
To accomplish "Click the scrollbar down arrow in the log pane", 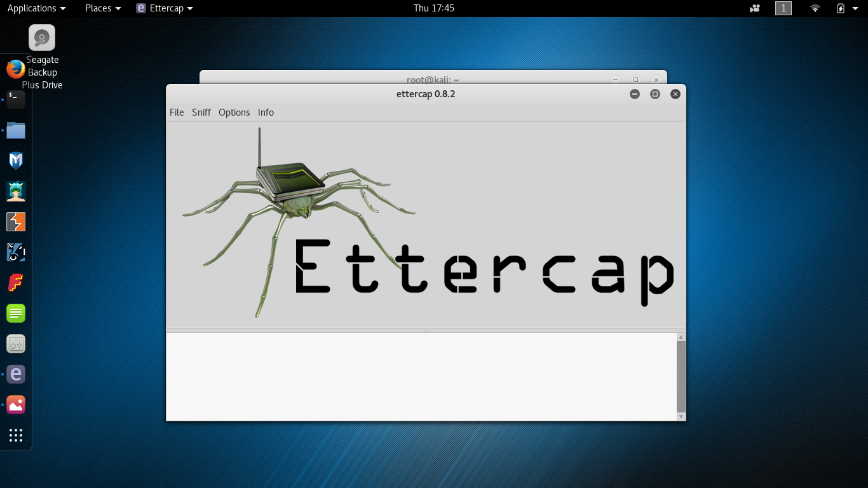I will point(681,417).
